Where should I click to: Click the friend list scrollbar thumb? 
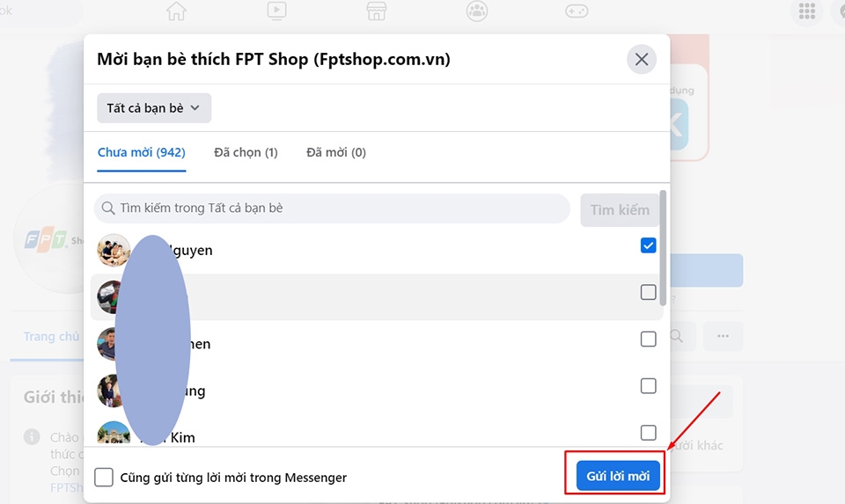tap(663, 248)
